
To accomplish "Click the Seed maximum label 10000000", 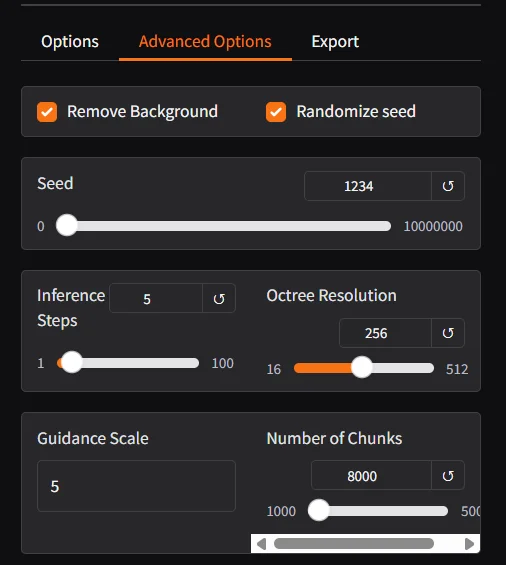I will [x=433, y=226].
